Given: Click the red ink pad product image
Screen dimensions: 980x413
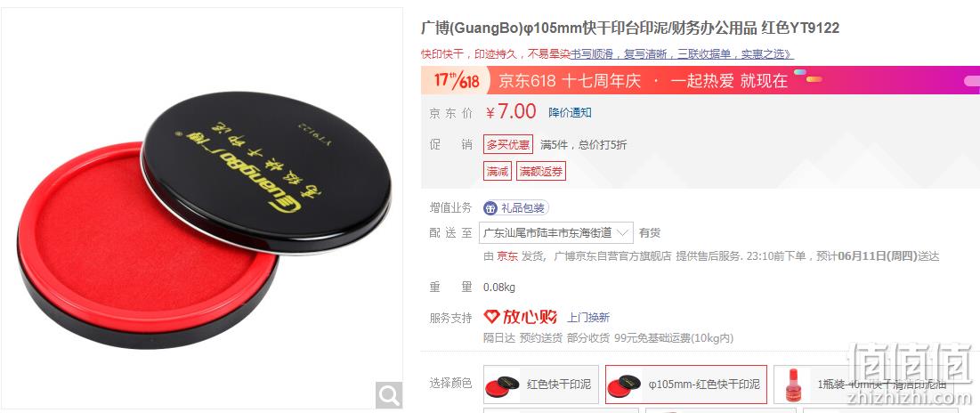Looking at the screenshot, I should pos(204,219).
